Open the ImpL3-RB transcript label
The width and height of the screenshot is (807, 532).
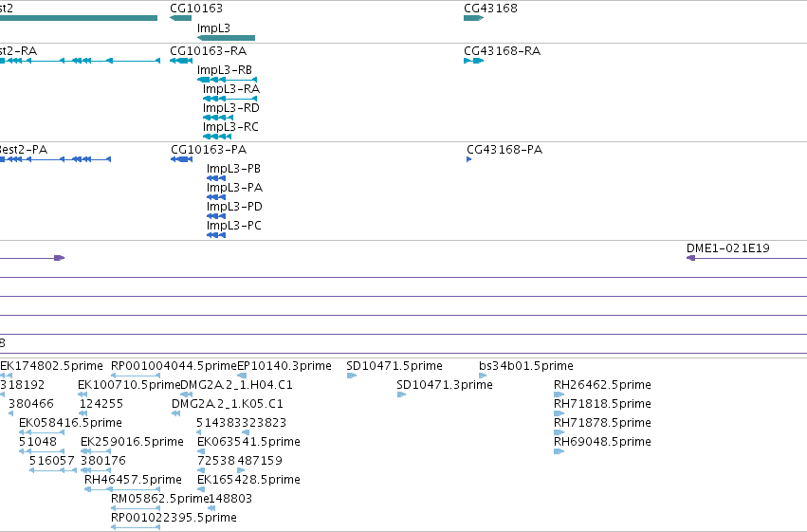point(225,70)
